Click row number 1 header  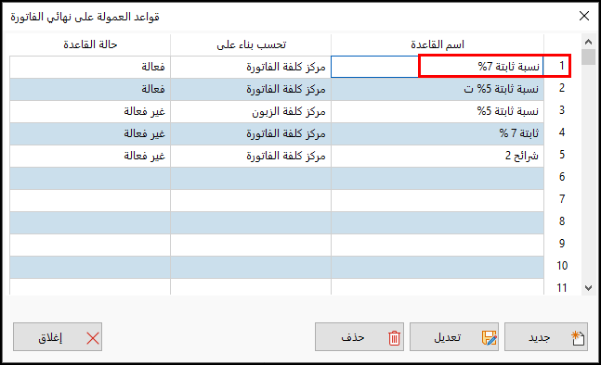click(x=562, y=66)
